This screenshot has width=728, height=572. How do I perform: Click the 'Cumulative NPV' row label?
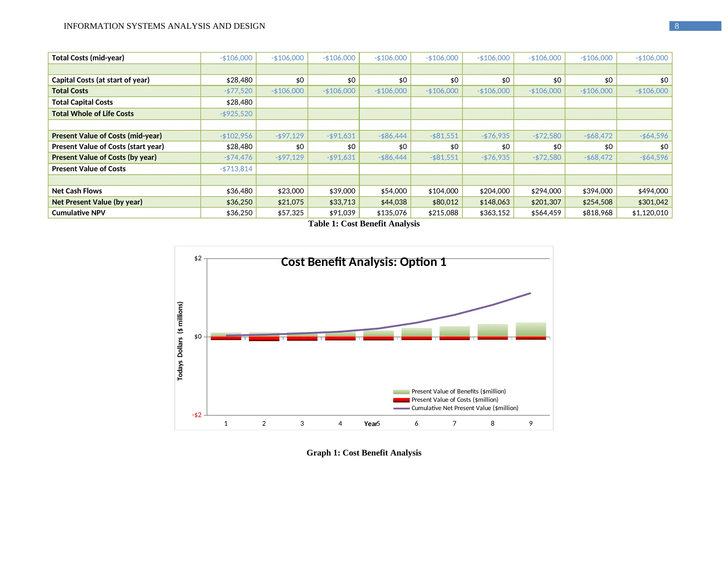[x=79, y=213]
